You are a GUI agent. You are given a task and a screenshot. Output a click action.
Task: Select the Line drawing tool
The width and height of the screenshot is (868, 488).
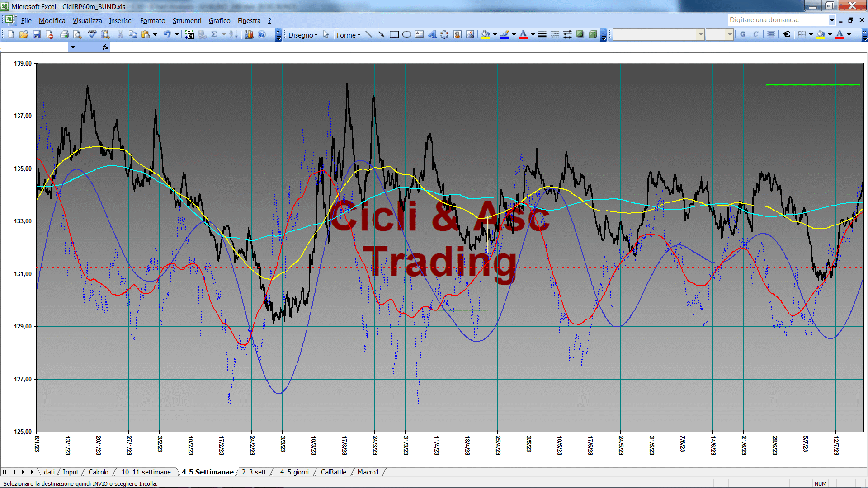368,34
